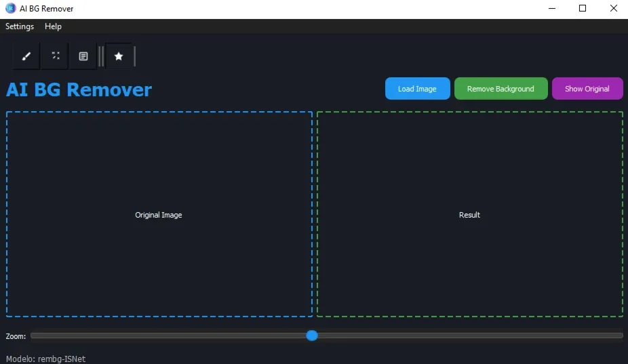Image resolution: width=628 pixels, height=364 pixels.
Task: Open the text list panel icon
Action: pos(83,56)
